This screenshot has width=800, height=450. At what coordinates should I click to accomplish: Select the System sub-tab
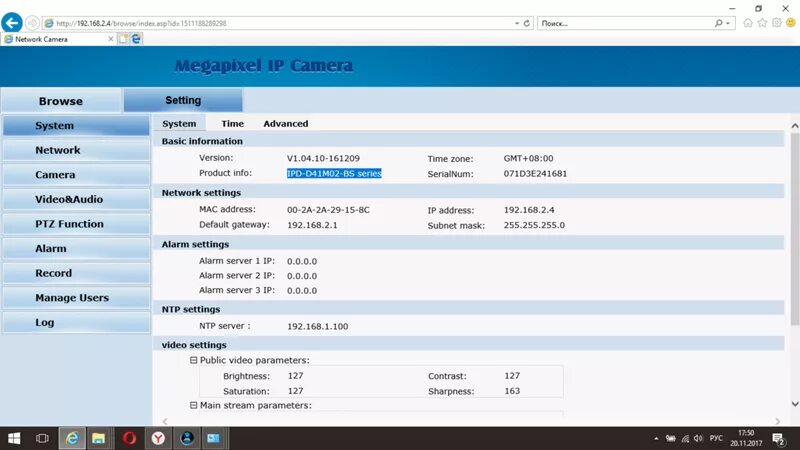(x=179, y=123)
